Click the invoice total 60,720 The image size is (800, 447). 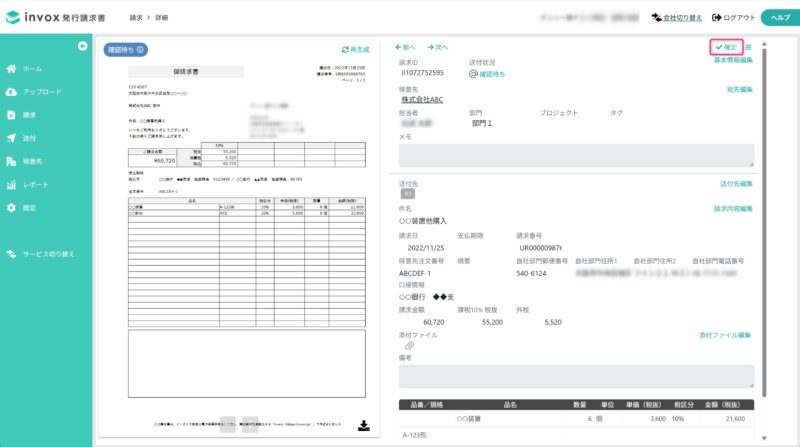point(434,322)
